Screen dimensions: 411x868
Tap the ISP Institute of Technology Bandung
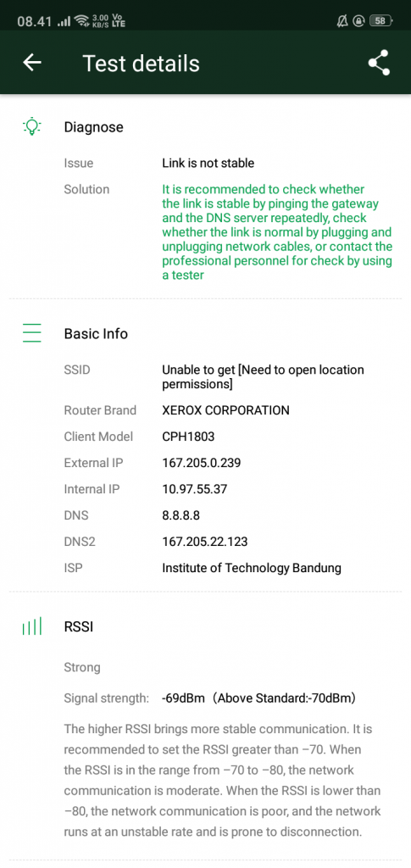[252, 568]
